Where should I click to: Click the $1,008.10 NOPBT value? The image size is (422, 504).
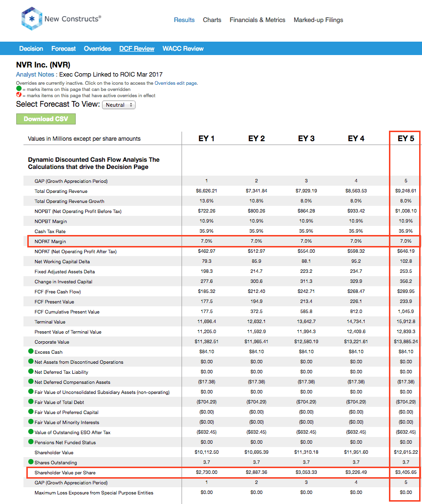pos(406,211)
